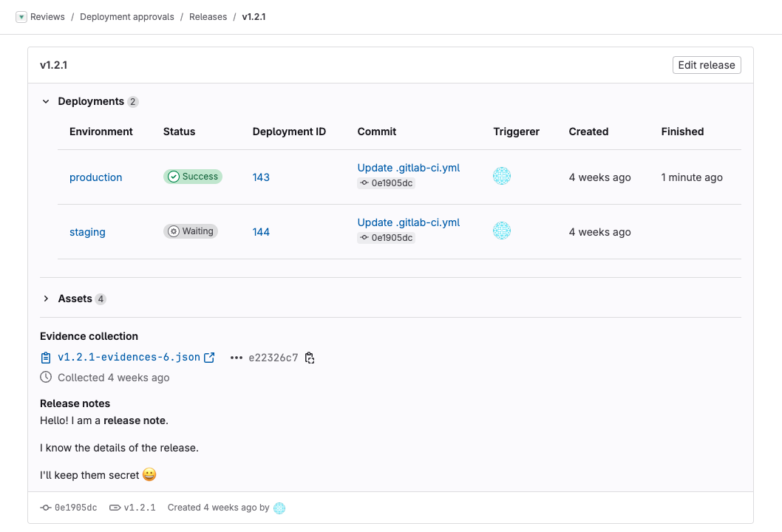Screen dimensions: 782x532
Task: Click the Waiting status badge
Action: point(191,231)
